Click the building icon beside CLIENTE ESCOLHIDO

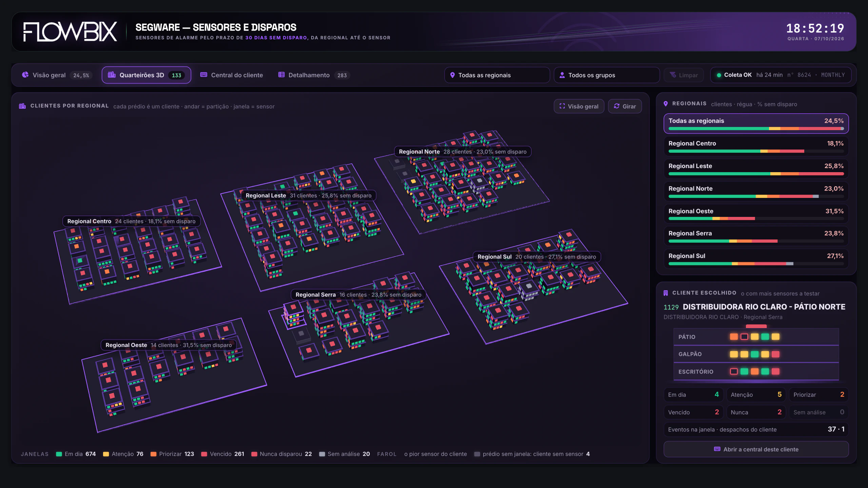pos(666,293)
